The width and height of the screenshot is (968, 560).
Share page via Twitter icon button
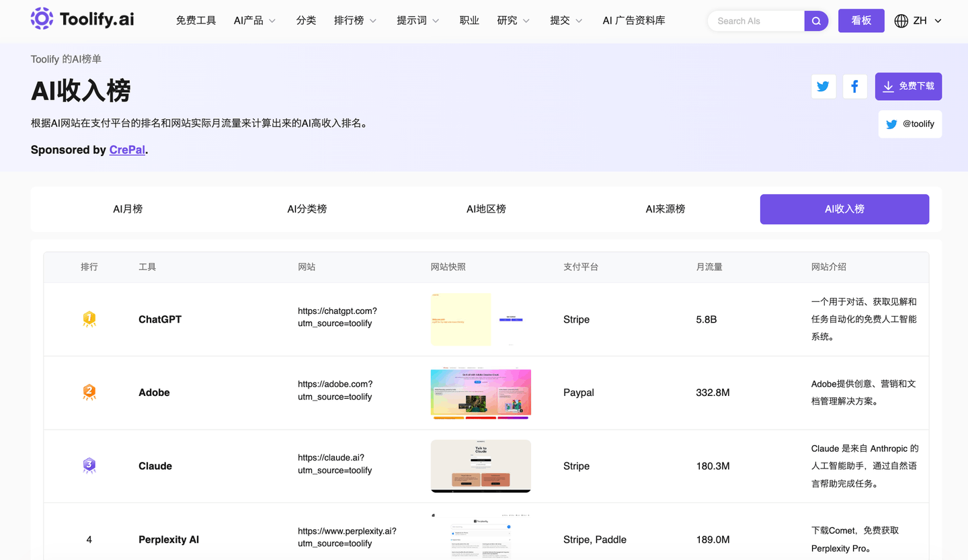823,86
